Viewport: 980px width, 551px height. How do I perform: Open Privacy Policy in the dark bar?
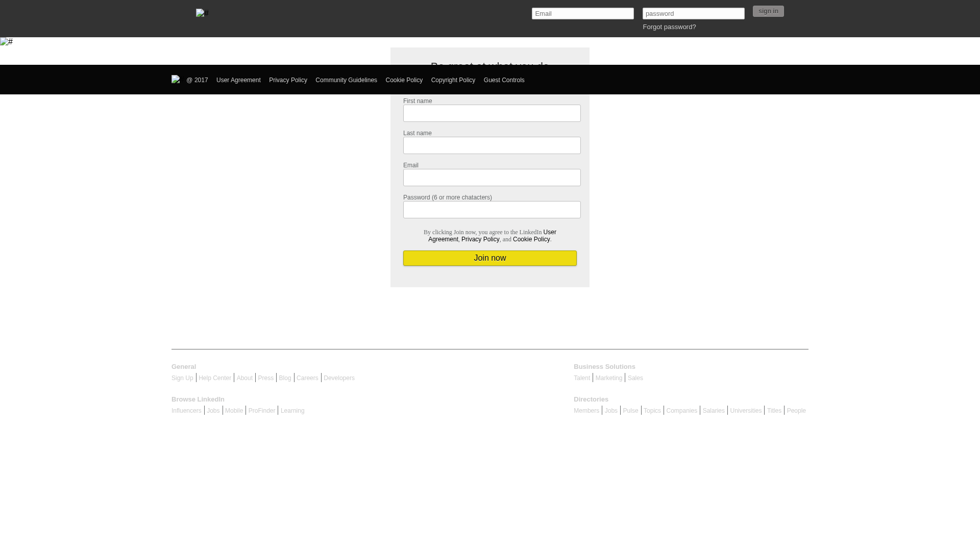pyautogui.click(x=288, y=80)
